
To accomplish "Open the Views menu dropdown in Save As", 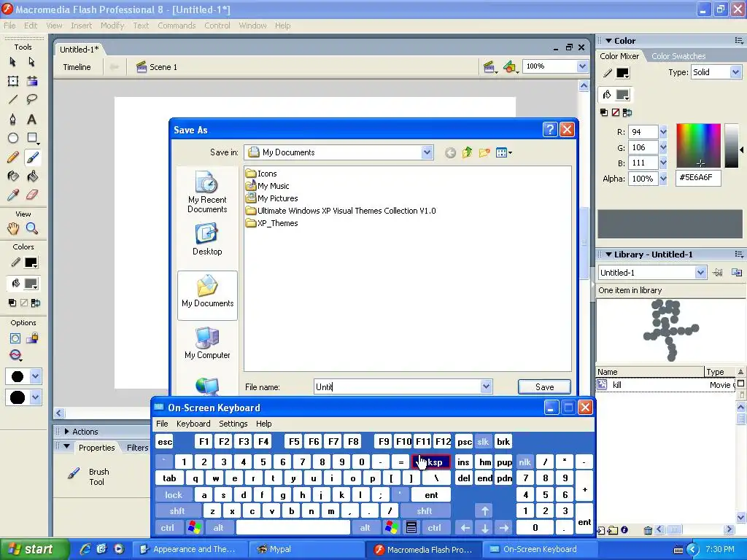I will click(x=503, y=152).
